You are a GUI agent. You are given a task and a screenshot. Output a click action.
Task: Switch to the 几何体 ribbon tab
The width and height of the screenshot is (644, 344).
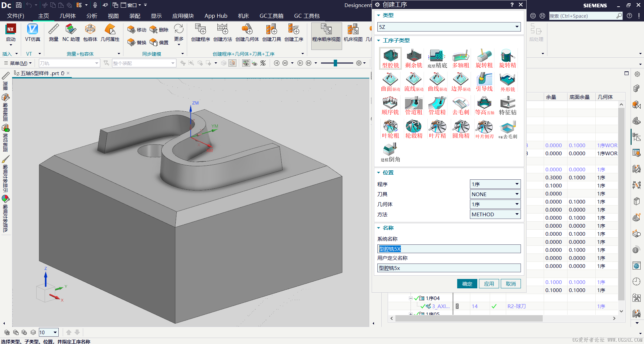(67, 16)
